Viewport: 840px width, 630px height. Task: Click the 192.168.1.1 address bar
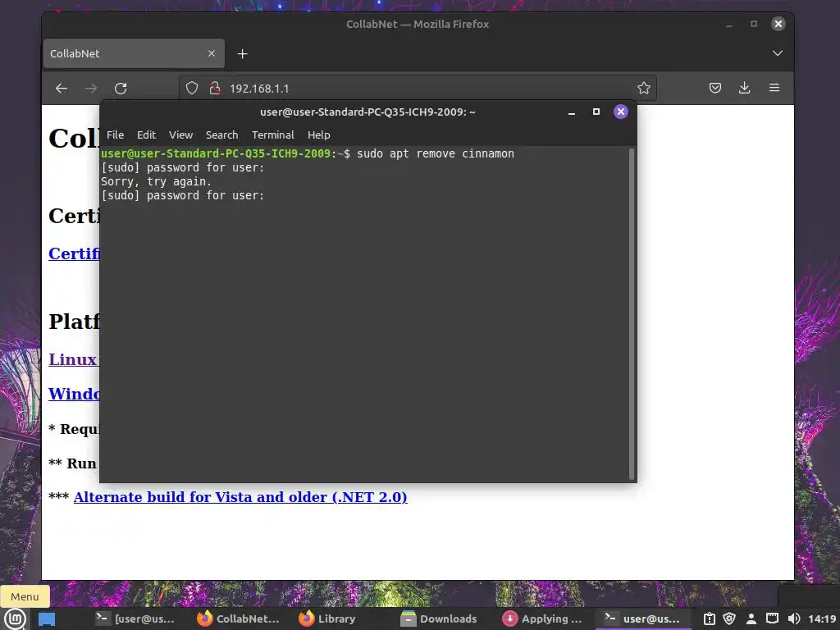(x=418, y=89)
